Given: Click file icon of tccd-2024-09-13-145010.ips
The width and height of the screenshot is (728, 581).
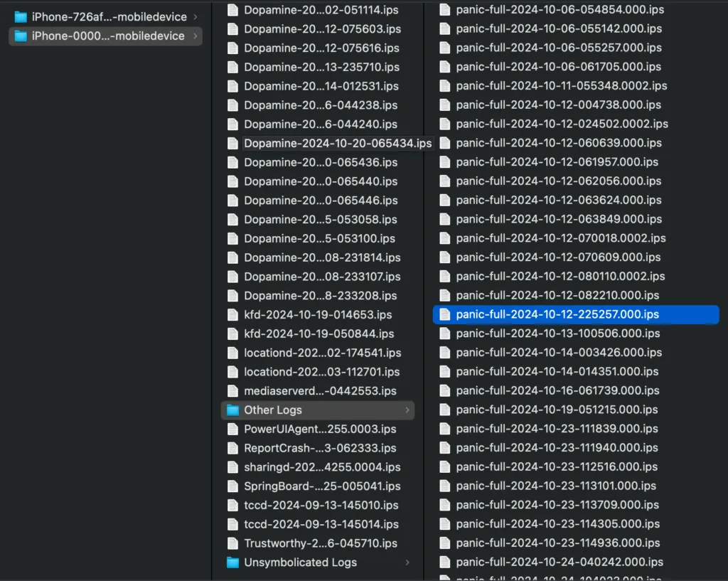Looking at the screenshot, I should 232,505.
